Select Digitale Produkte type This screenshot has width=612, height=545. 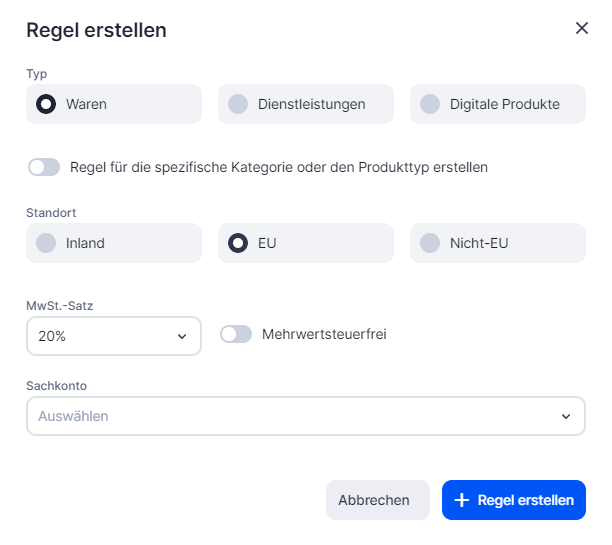coord(497,104)
